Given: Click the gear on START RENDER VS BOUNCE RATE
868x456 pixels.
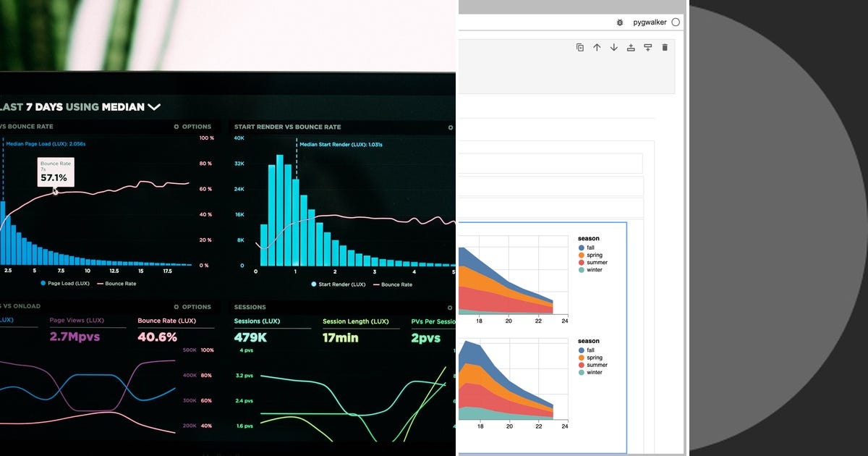Looking at the screenshot, I should point(451,127).
